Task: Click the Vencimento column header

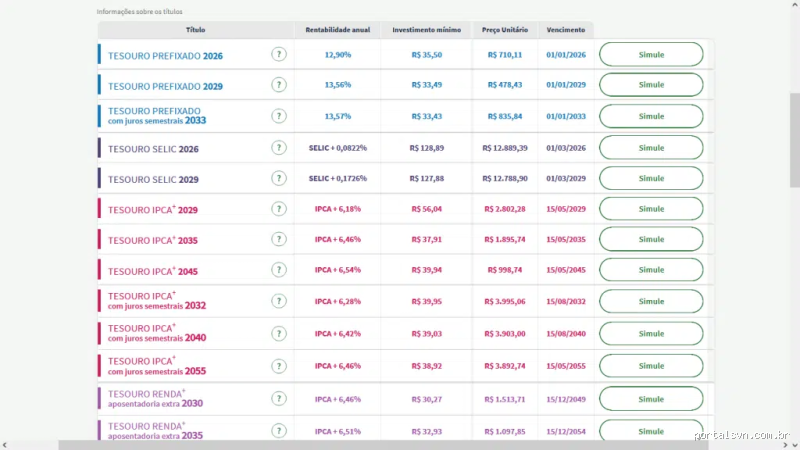Action: click(566, 30)
